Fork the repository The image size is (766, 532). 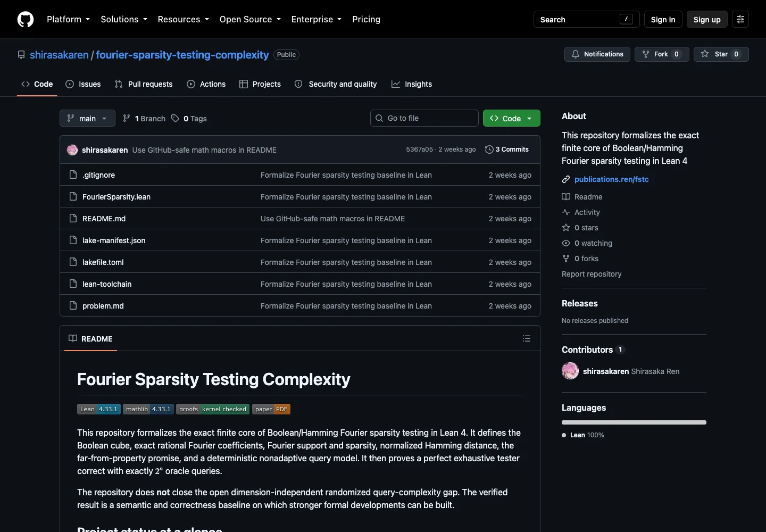click(x=662, y=54)
